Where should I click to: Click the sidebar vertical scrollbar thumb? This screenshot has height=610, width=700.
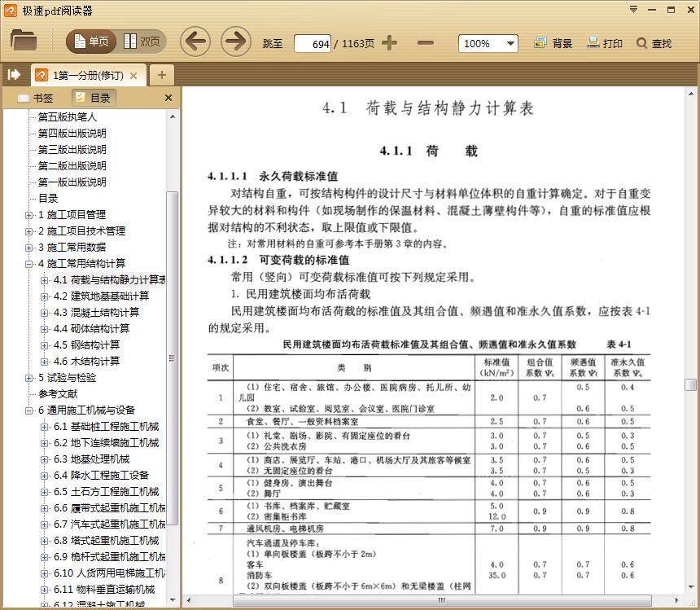click(x=173, y=358)
